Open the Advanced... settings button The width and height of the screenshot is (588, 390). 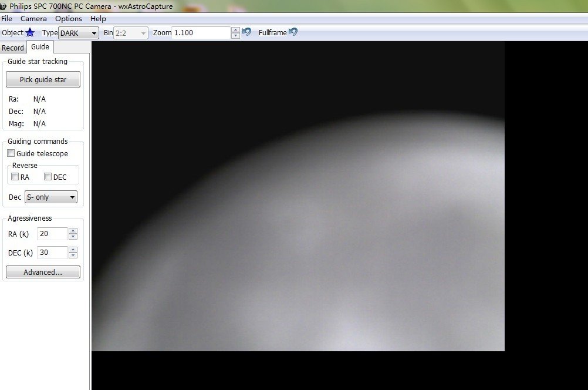pyautogui.click(x=43, y=272)
